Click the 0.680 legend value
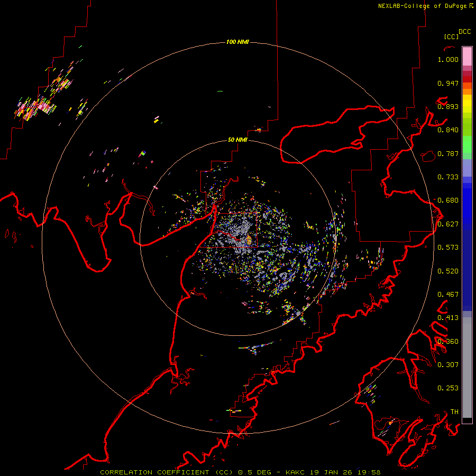476x476 pixels. click(448, 200)
